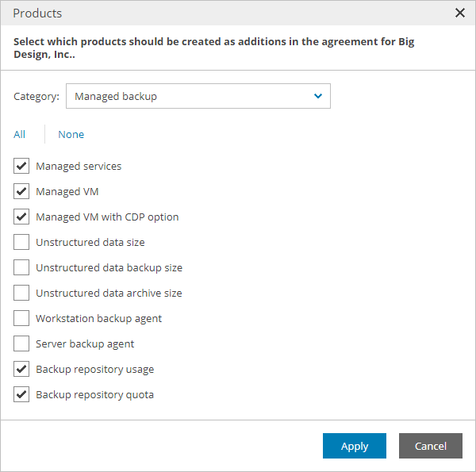This screenshot has width=476, height=472.
Task: Click the Server backup agent label
Action: (x=85, y=343)
